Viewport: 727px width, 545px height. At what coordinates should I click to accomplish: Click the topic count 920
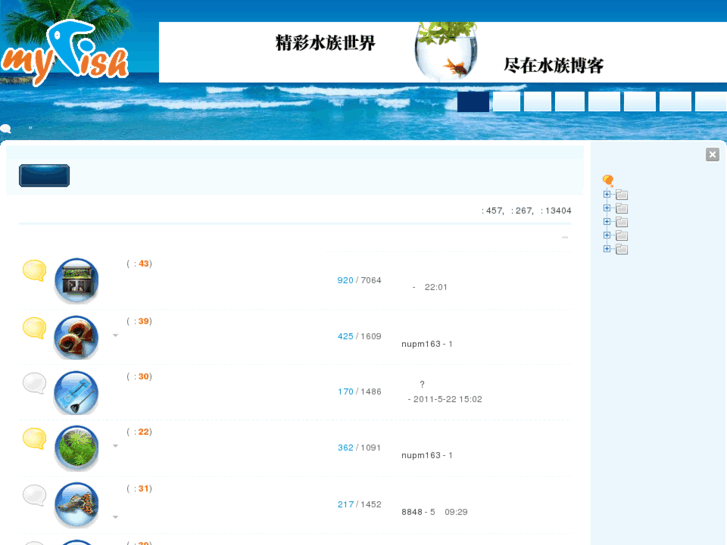tap(345, 280)
